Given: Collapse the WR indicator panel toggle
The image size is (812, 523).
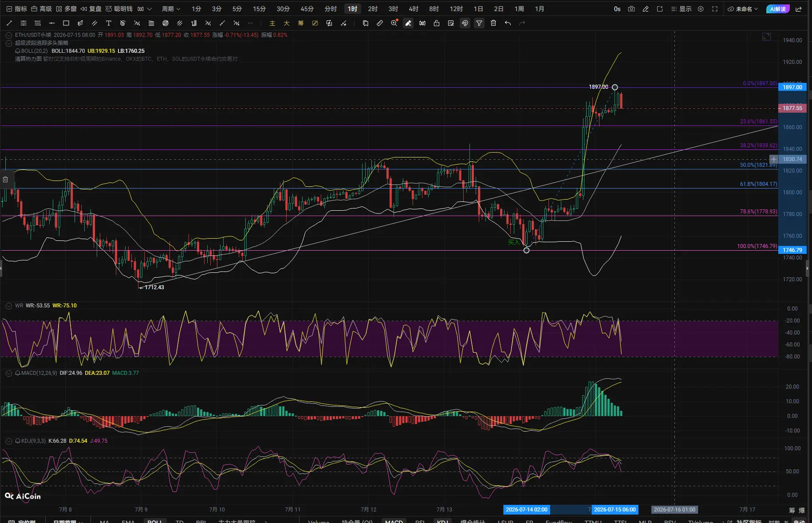Looking at the screenshot, I should tap(8, 306).
